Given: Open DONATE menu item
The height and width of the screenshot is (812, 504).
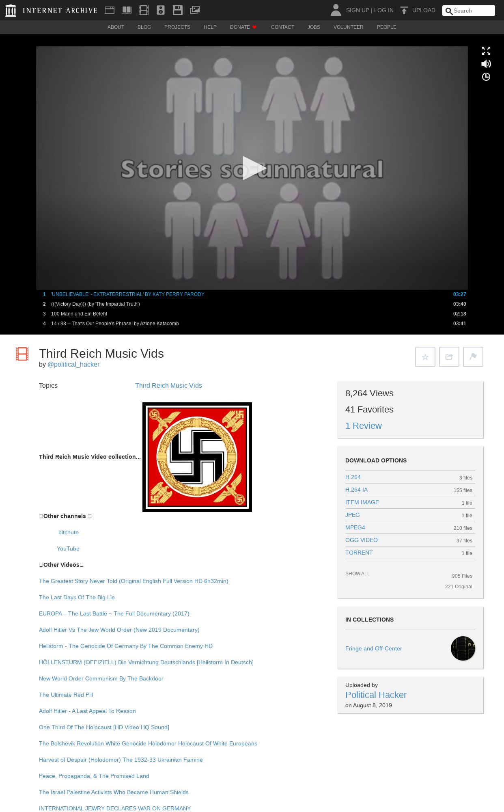Looking at the screenshot, I should (x=243, y=27).
